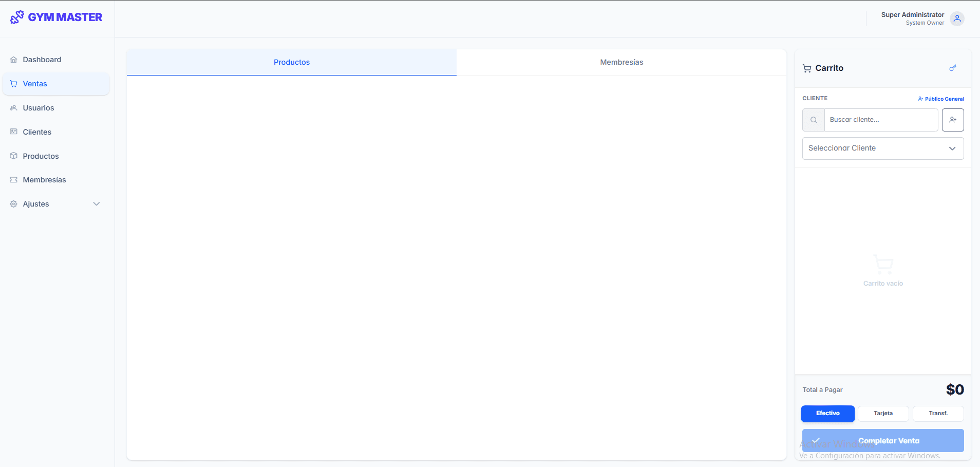Viewport: 980px width, 467px height.
Task: Click the dumbbell logo icon of Gym Master
Action: [16, 16]
